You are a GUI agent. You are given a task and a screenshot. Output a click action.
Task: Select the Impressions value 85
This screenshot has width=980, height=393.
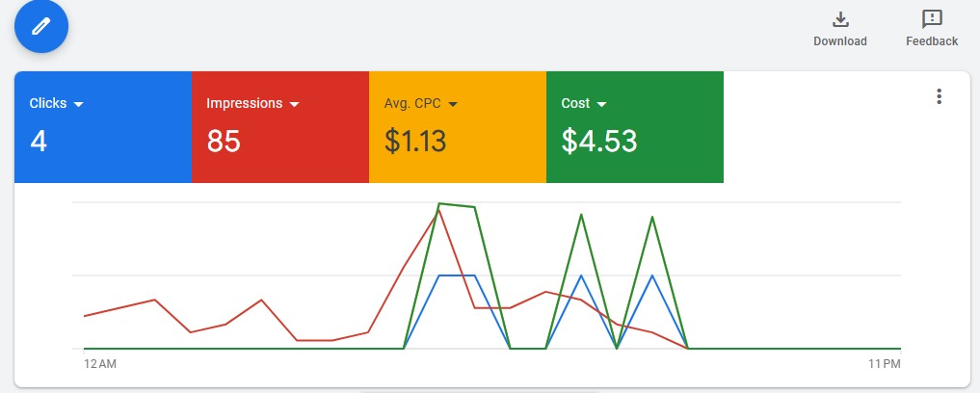coord(224,142)
